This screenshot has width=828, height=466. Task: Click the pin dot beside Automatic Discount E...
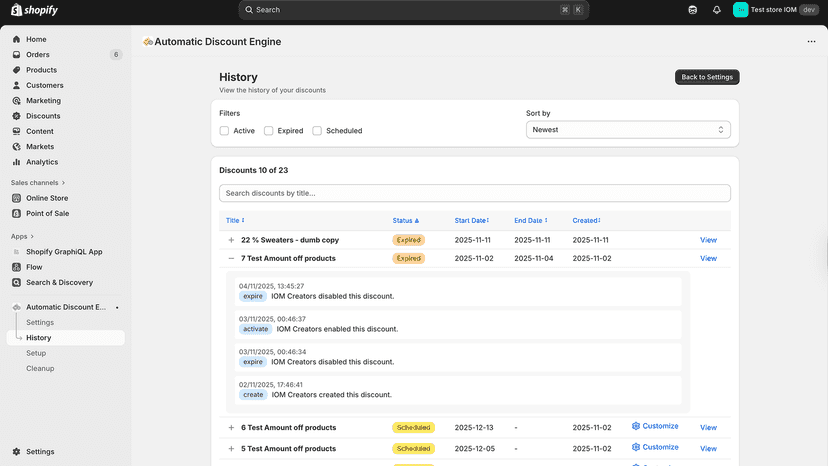117,307
